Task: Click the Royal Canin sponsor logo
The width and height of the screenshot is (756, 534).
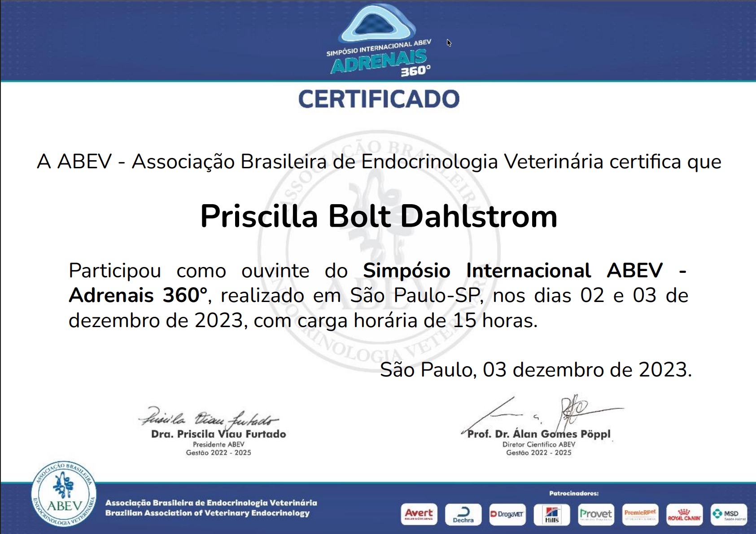Action: click(684, 514)
